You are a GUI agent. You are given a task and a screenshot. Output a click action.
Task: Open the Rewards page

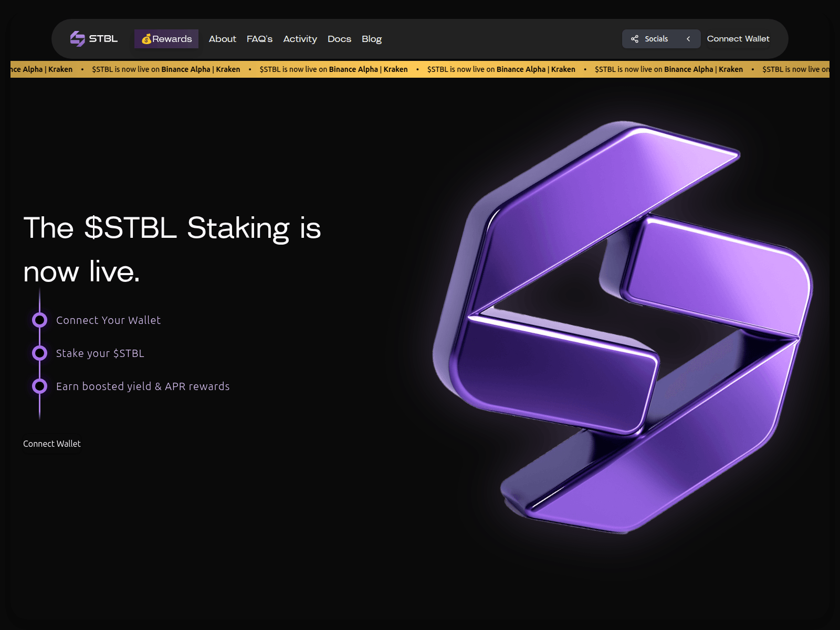click(166, 39)
